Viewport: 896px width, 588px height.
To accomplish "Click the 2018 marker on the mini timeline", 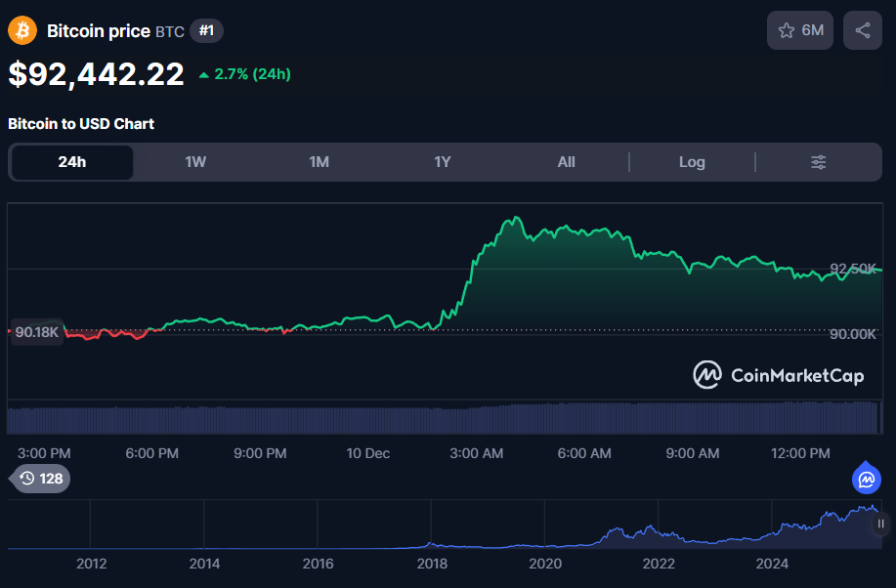I will 432,564.
